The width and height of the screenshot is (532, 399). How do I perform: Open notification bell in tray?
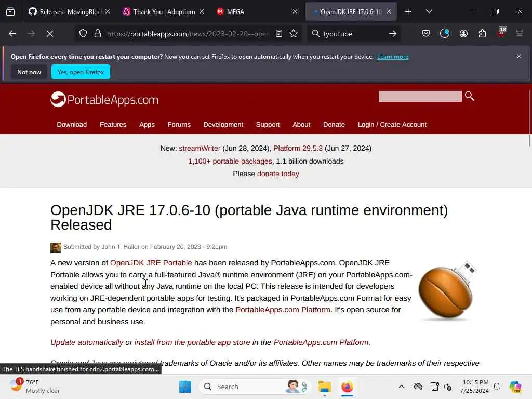(x=497, y=387)
